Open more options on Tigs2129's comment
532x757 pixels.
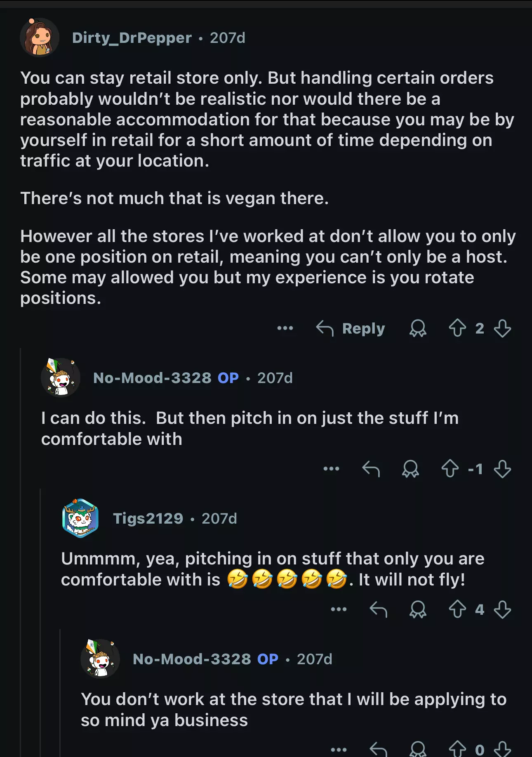coord(339,609)
